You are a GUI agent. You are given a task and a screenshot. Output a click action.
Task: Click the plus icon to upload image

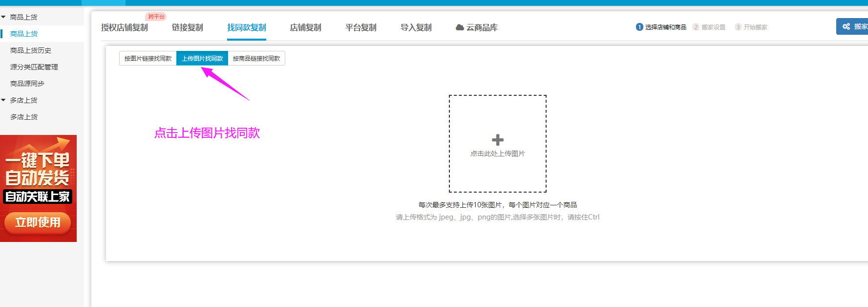[x=497, y=140]
